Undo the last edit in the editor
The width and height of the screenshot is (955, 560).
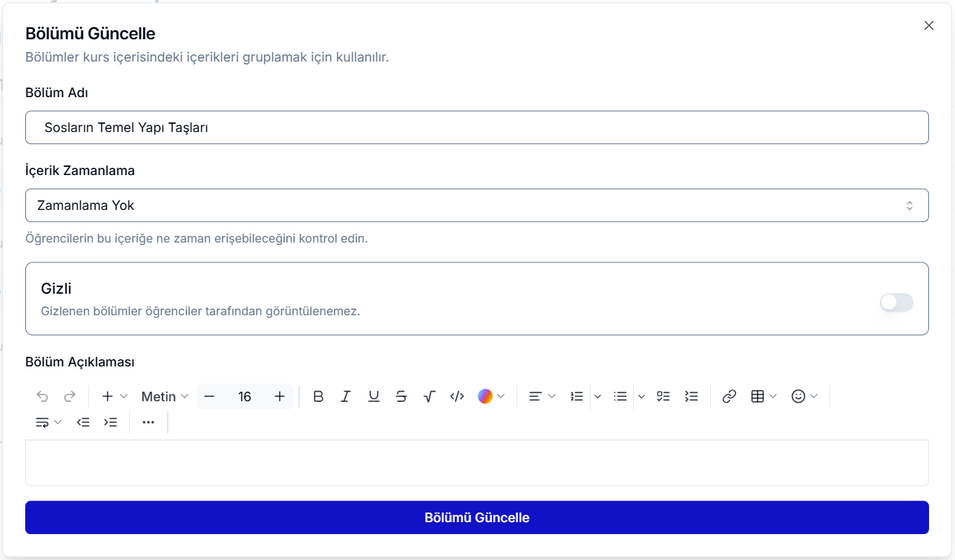42,397
